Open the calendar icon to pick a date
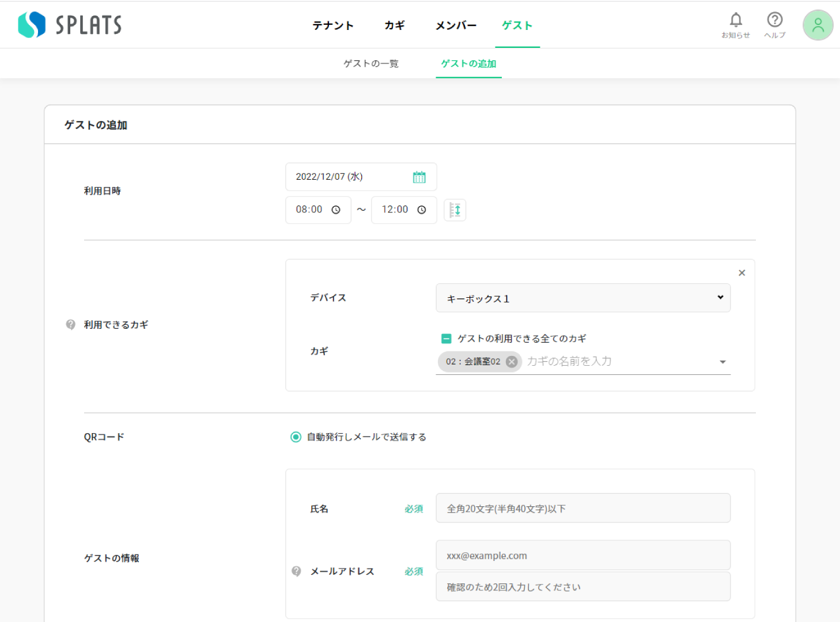840x622 pixels. click(419, 177)
